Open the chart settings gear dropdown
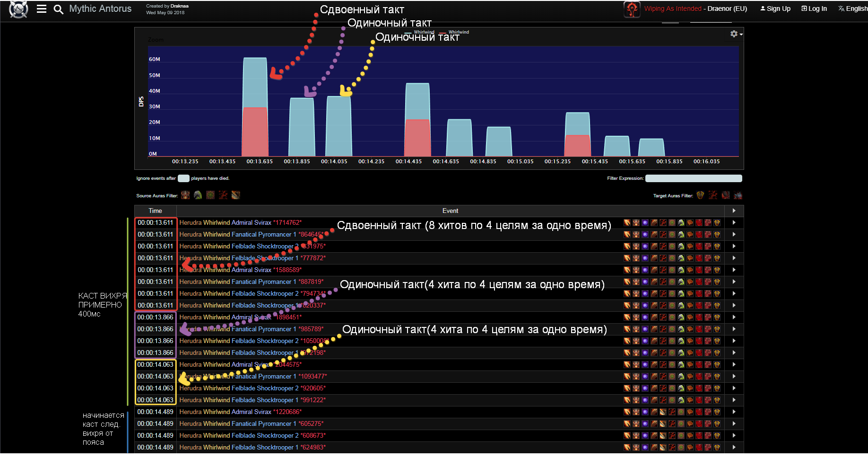This screenshot has height=476, width=868. (736, 34)
